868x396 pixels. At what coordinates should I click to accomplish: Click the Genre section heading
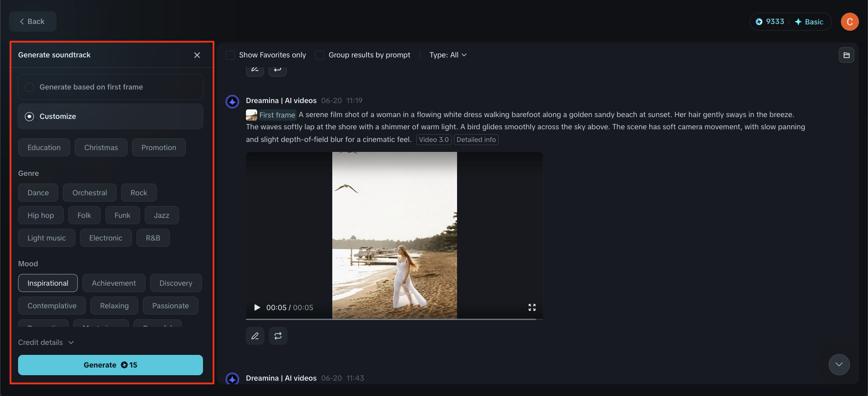coord(28,173)
